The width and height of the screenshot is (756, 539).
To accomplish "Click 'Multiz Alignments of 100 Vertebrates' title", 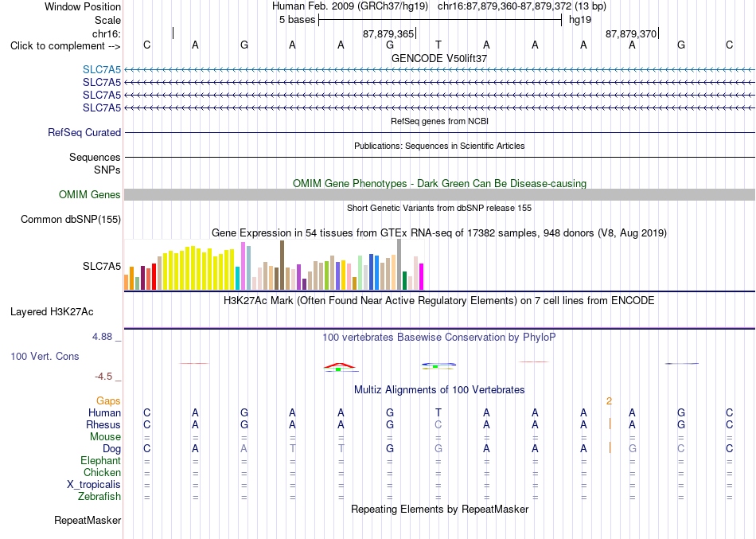I will (x=439, y=389).
